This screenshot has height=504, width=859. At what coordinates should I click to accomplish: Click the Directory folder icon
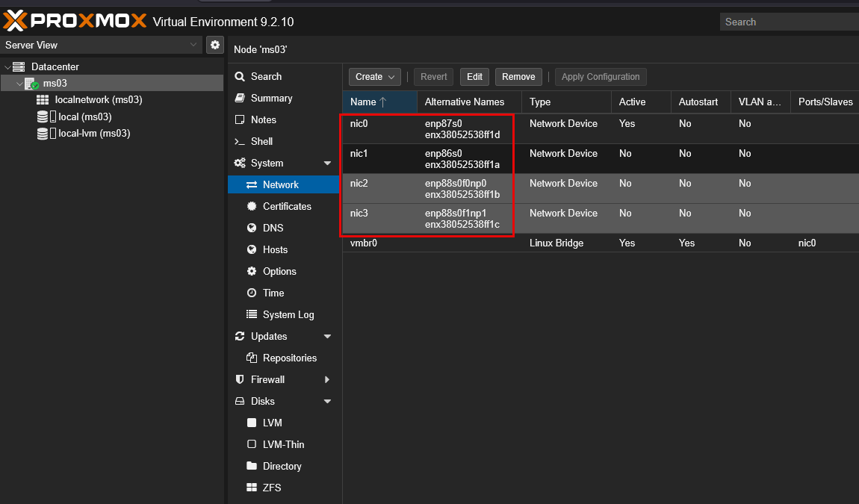click(252, 466)
